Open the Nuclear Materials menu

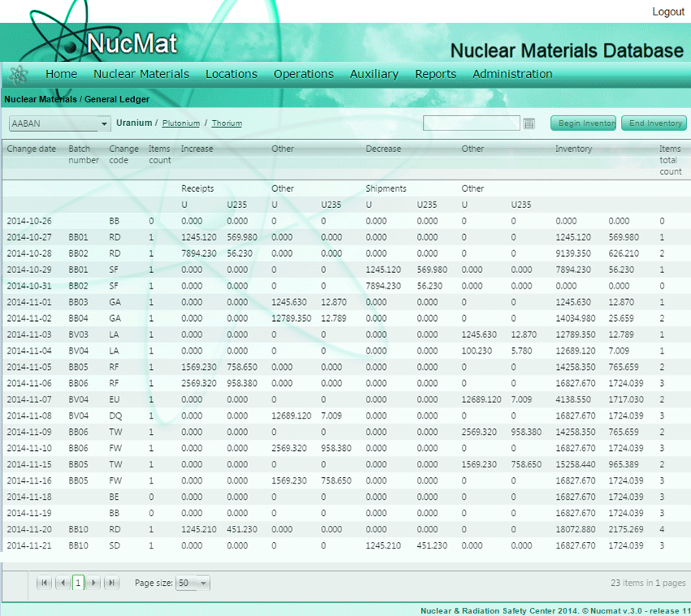141,74
